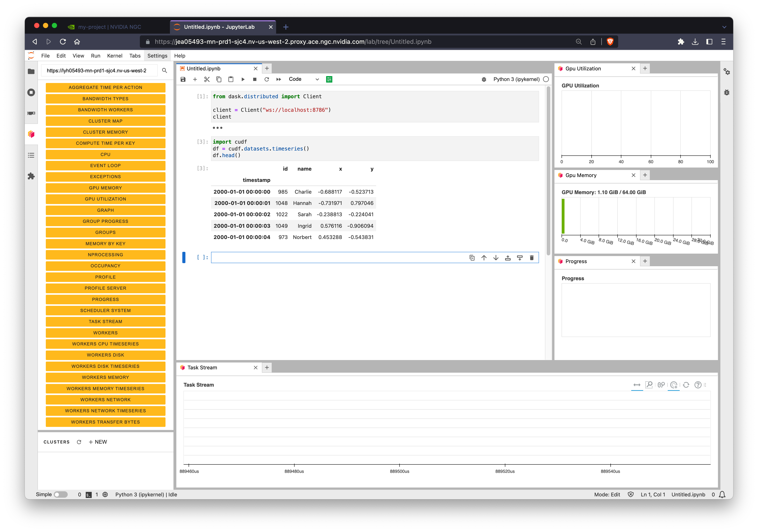The height and width of the screenshot is (532, 758).
Task: Close the Task Stream tab
Action: [x=256, y=368]
